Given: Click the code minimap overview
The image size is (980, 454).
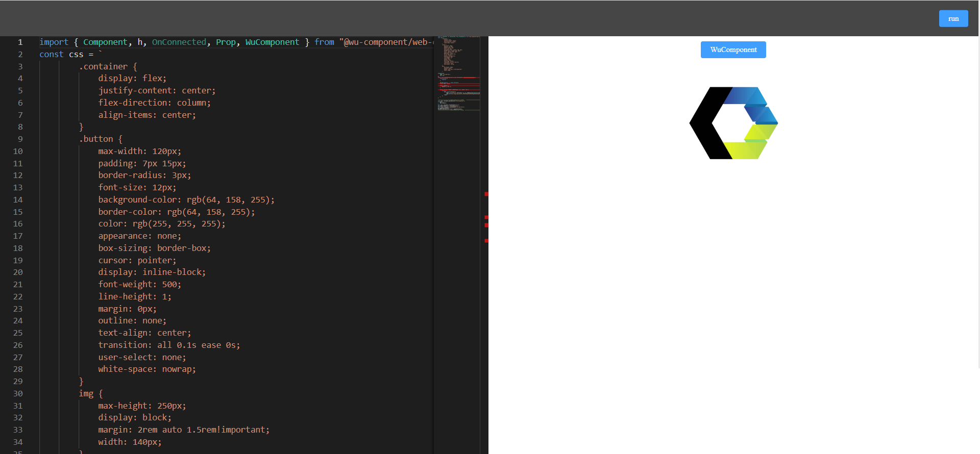Looking at the screenshot, I should coord(459,73).
